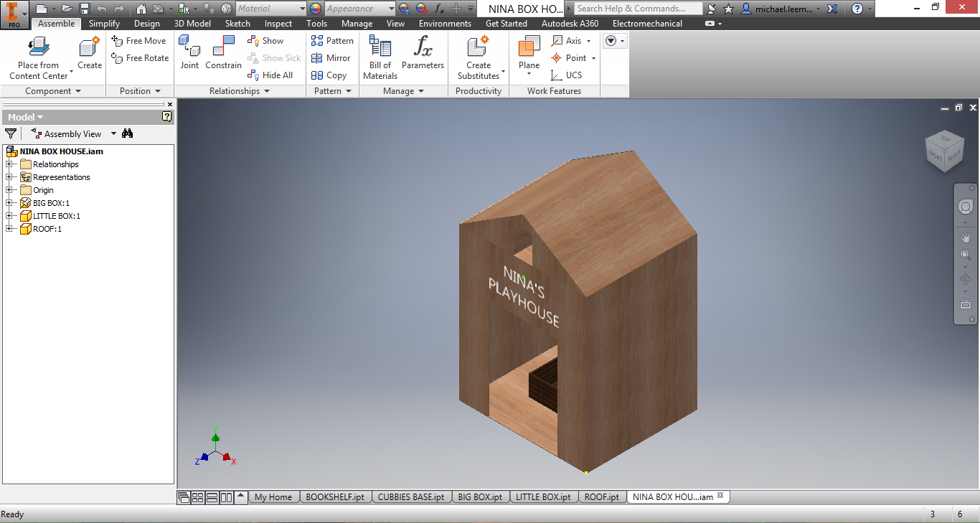Create a work Point
The width and height of the screenshot is (980, 523).
click(x=569, y=58)
